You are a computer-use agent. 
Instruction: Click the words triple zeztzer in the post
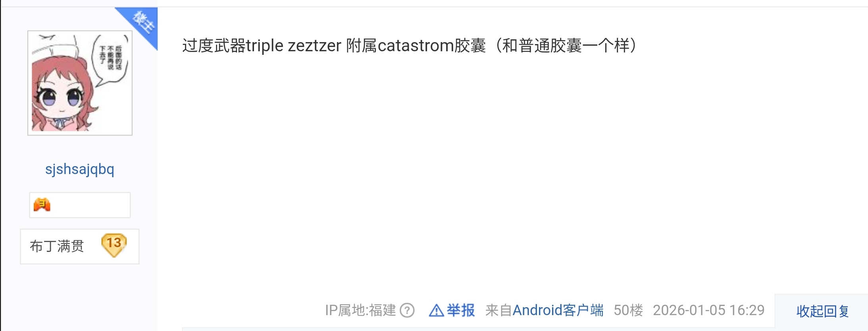click(293, 46)
